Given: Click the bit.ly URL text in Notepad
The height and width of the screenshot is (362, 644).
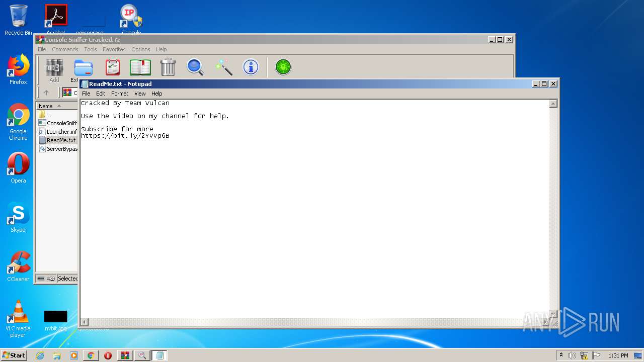Looking at the screenshot, I should click(x=125, y=136).
